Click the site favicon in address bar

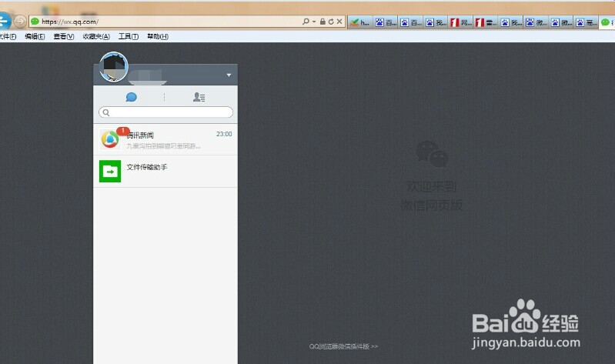[35, 22]
